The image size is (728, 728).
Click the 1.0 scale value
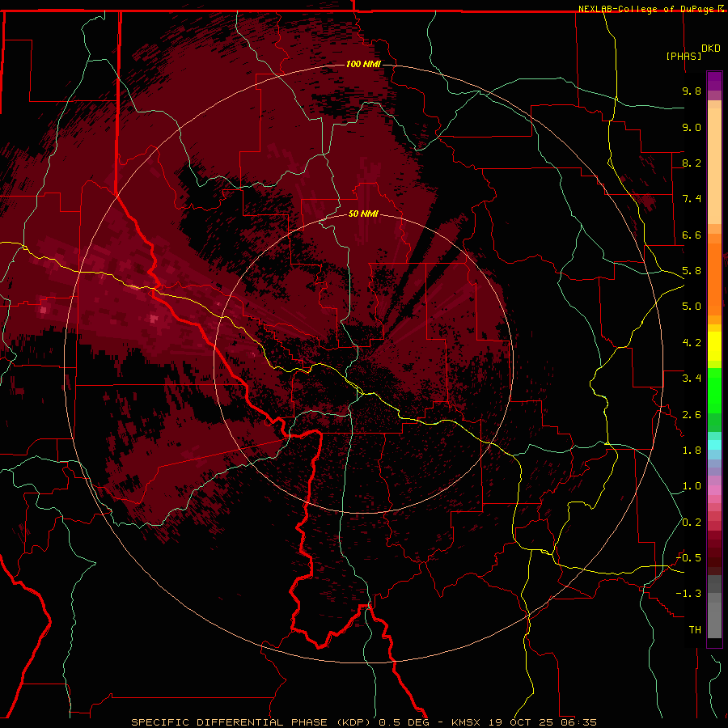point(692,486)
